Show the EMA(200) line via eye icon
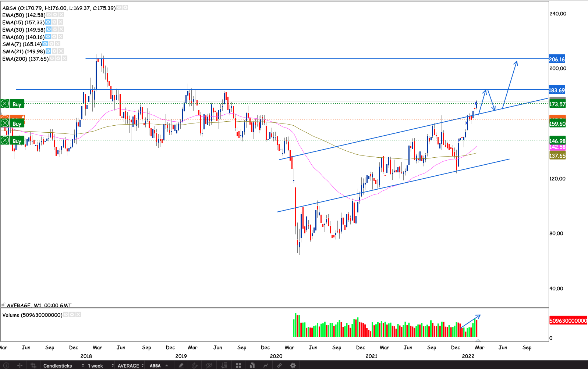 tap(52, 58)
